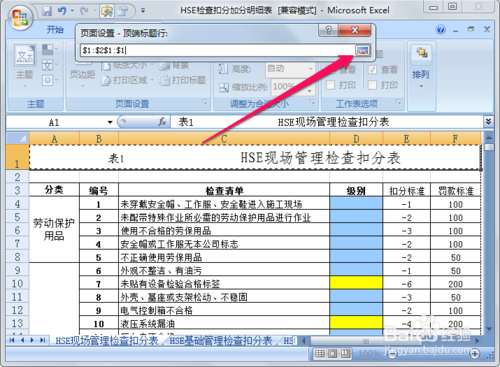Click yellow level cell in row 13
Viewport: 500px width, 367px height.
[356, 322]
